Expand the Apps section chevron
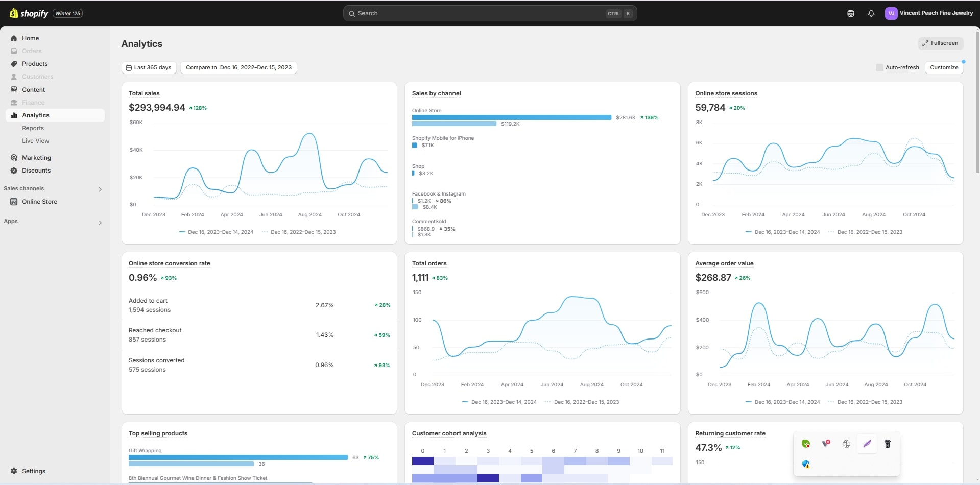 tap(100, 223)
